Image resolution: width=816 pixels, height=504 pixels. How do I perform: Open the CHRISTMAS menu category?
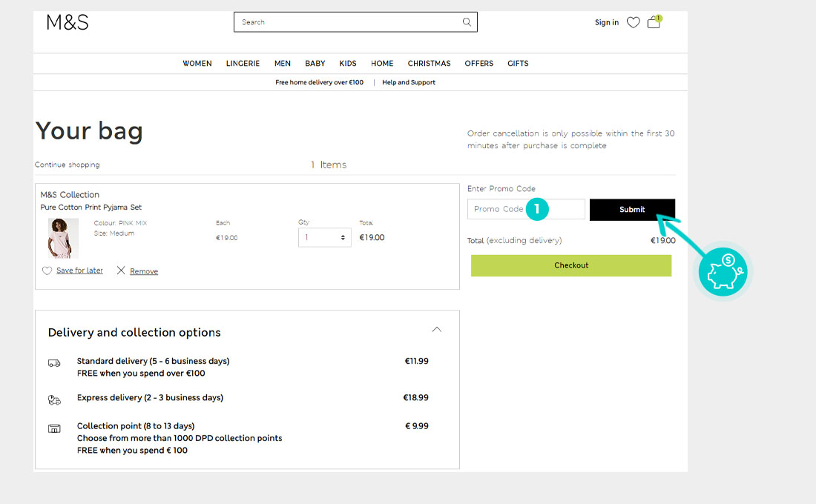pos(429,64)
